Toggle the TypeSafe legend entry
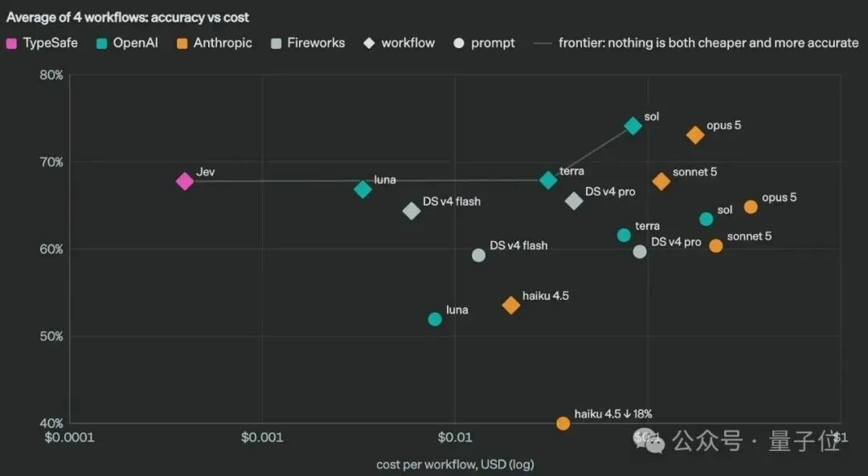This screenshot has width=868, height=476. click(x=42, y=43)
